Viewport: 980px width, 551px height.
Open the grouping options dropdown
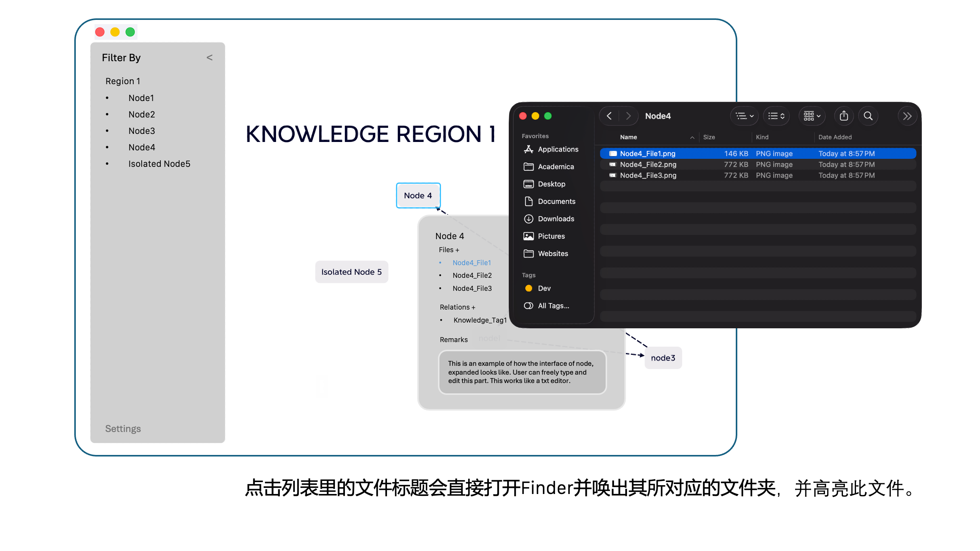coord(745,116)
